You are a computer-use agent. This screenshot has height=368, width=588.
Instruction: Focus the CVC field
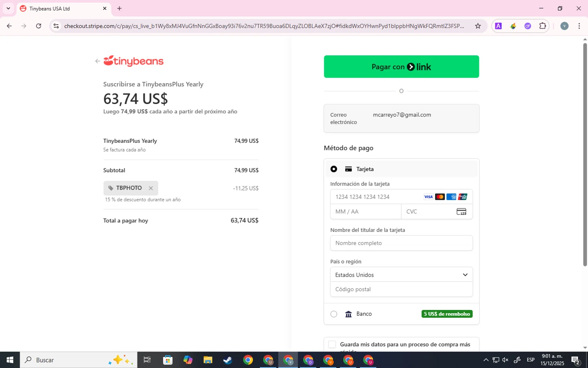(x=437, y=212)
